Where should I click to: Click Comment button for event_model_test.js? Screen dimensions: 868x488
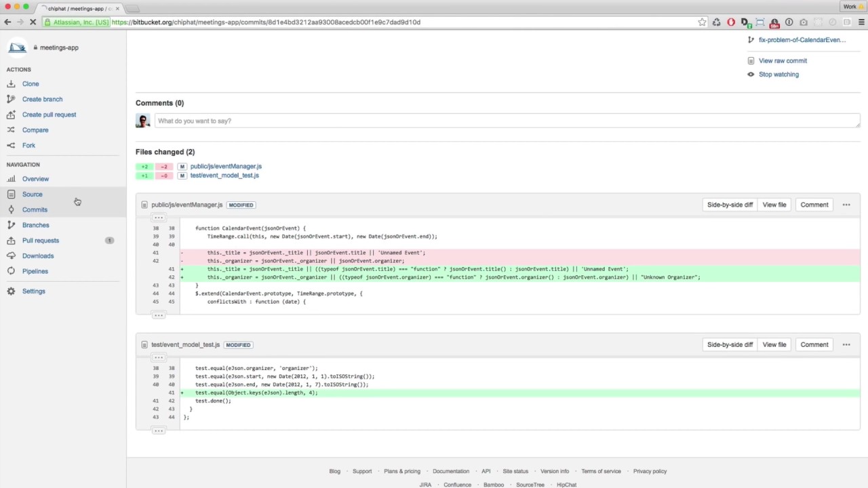[x=814, y=345]
